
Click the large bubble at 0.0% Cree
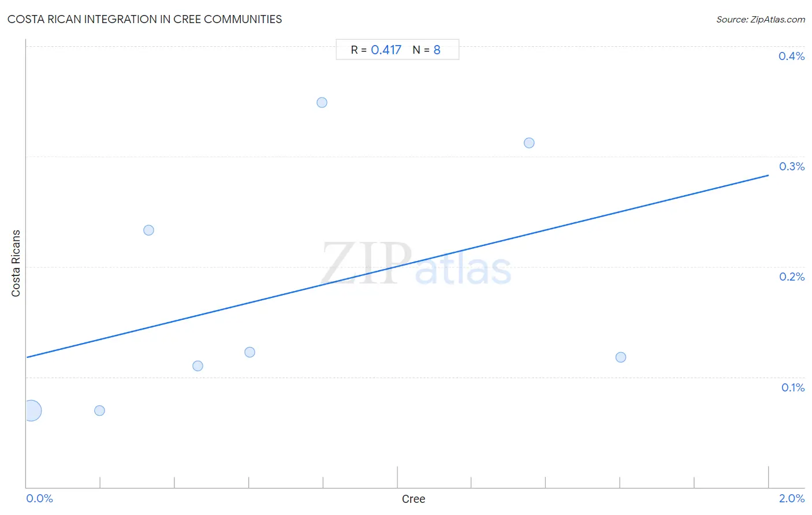tap(31, 410)
